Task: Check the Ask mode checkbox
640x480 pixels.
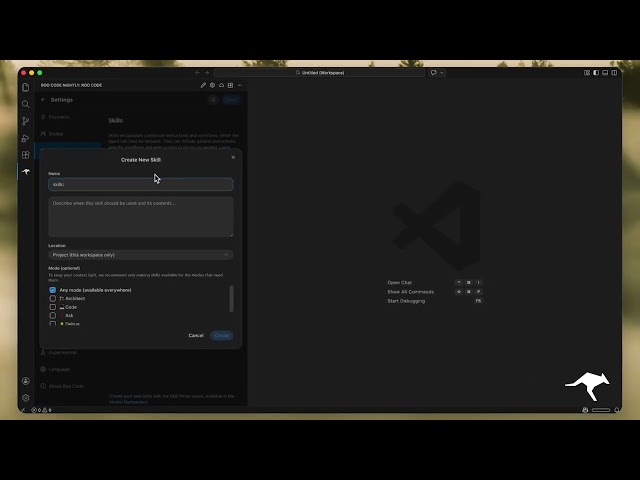Action: click(x=53, y=316)
